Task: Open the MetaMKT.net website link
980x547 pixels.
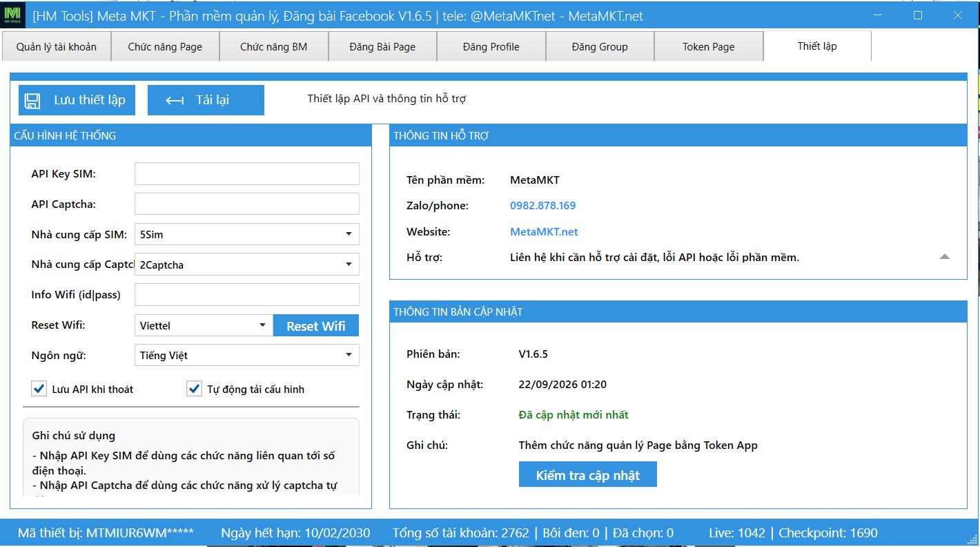Action: pyautogui.click(x=544, y=231)
